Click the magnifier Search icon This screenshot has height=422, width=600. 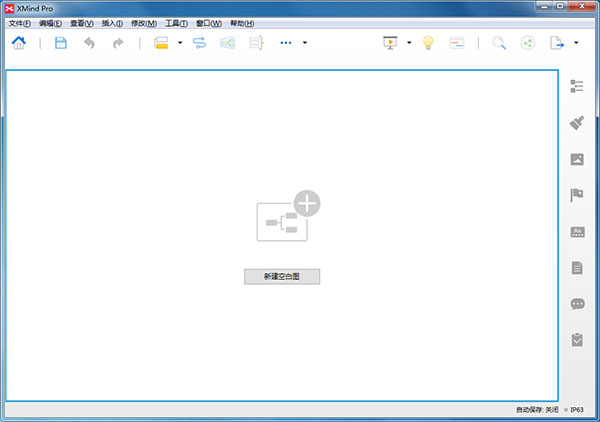pos(499,43)
